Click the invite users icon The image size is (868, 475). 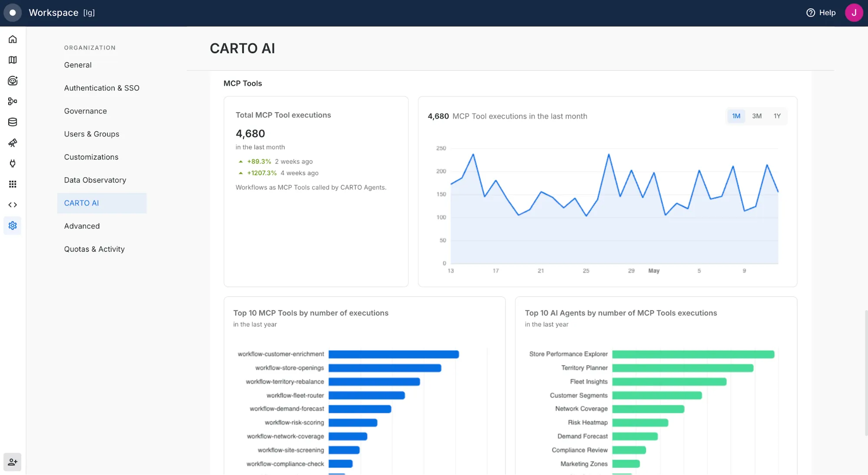coord(13,462)
